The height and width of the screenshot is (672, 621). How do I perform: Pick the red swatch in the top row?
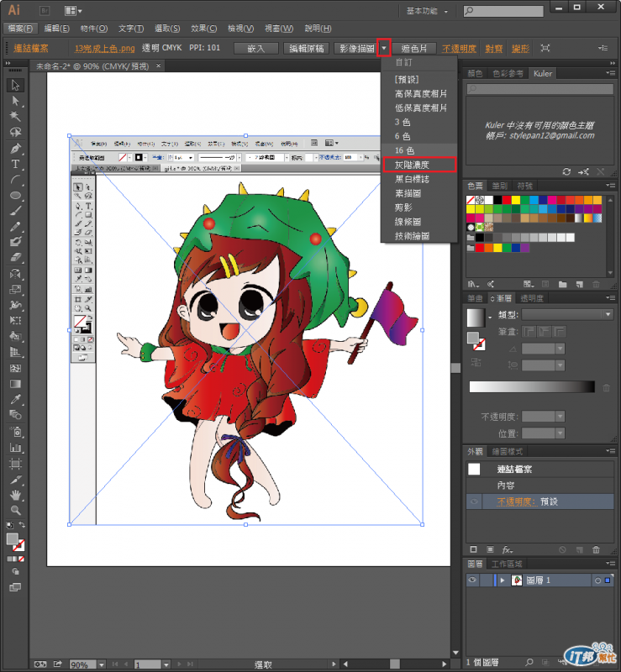(x=507, y=200)
